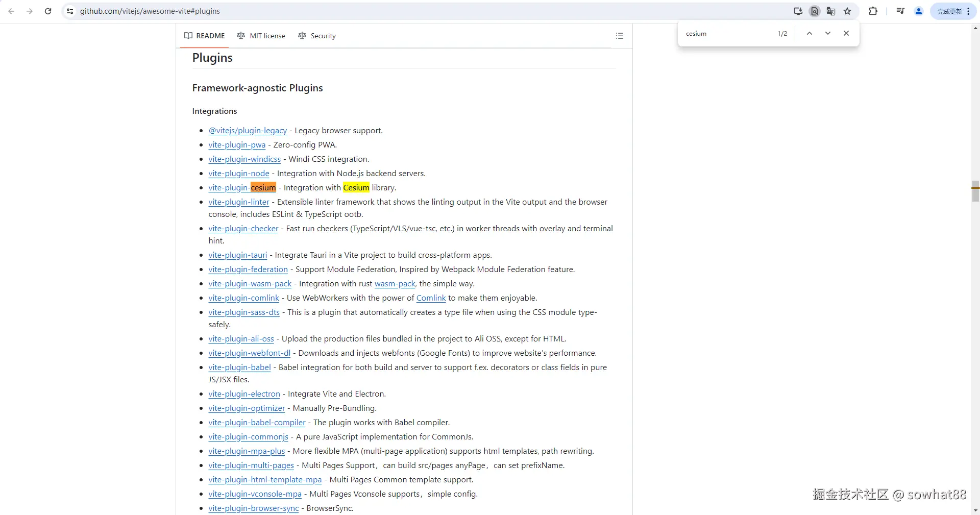The image size is (980, 515).
Task: Open the vite-plugin-linter link
Action: click(239, 202)
